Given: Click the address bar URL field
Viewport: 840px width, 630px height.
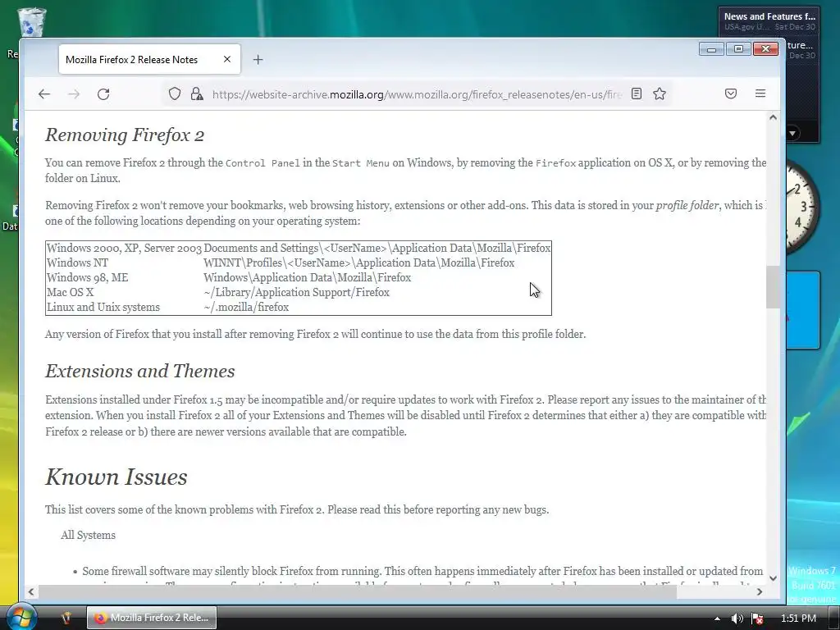Looking at the screenshot, I should click(416, 94).
